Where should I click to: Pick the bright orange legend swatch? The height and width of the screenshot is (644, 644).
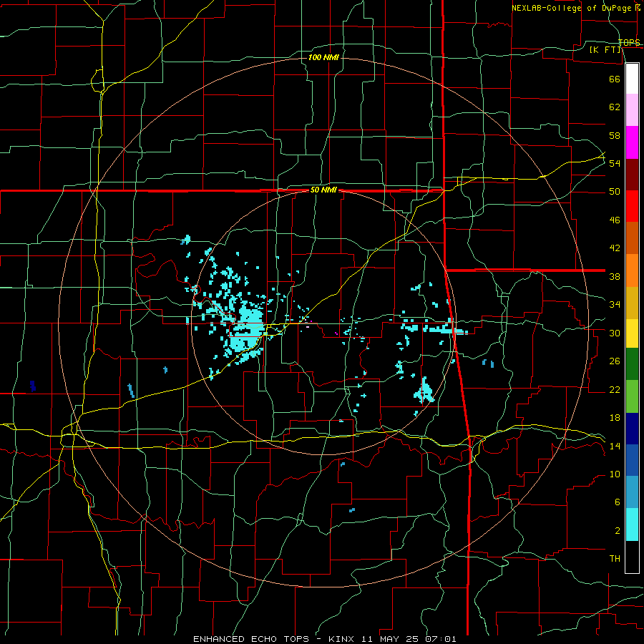click(632, 270)
